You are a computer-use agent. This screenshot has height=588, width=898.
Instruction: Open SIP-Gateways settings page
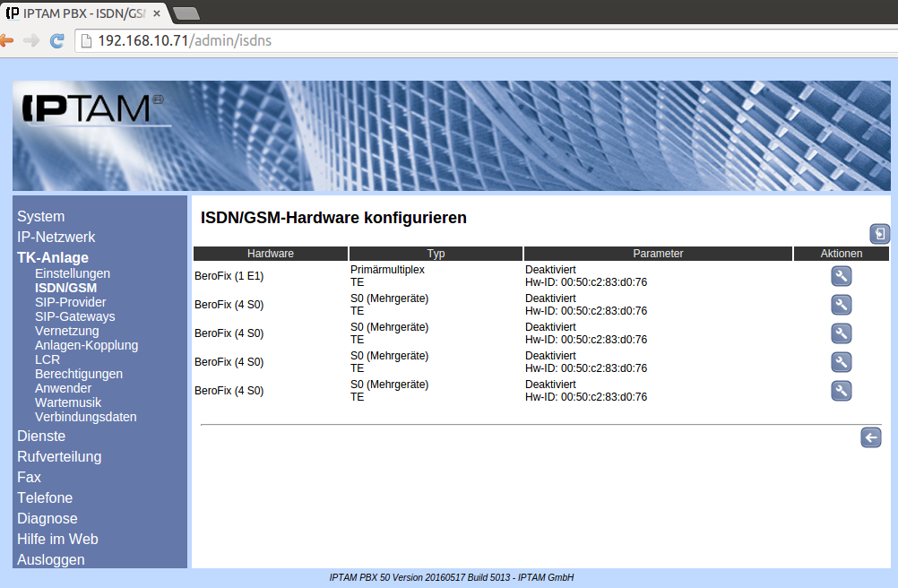pos(74,316)
